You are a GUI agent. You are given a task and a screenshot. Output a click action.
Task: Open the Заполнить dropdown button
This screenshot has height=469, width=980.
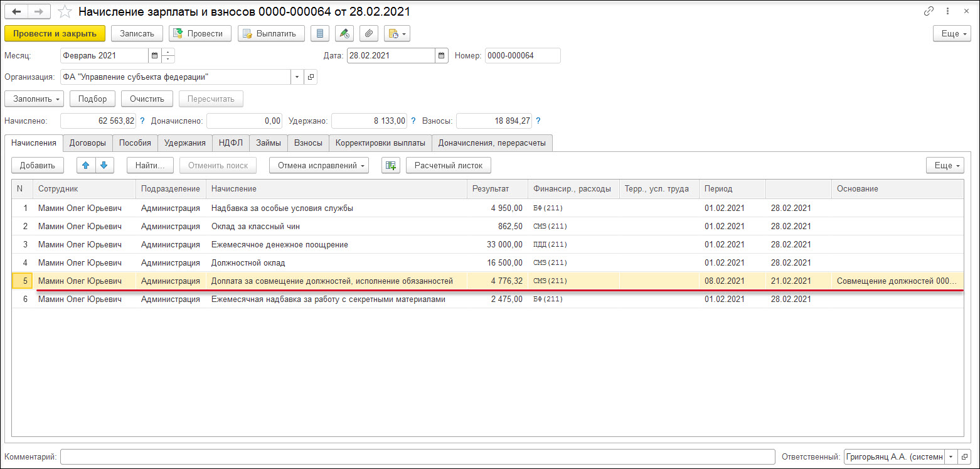35,99
